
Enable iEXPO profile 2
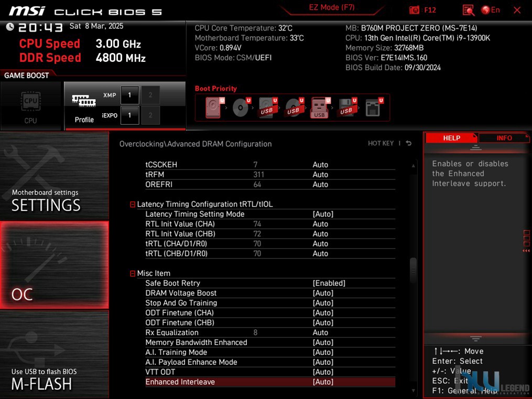point(150,115)
